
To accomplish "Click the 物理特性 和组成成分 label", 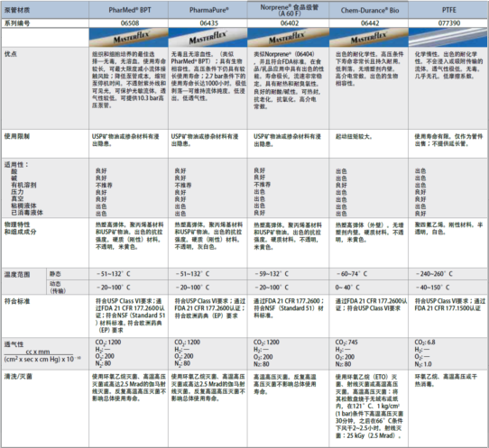I will 20,228.
